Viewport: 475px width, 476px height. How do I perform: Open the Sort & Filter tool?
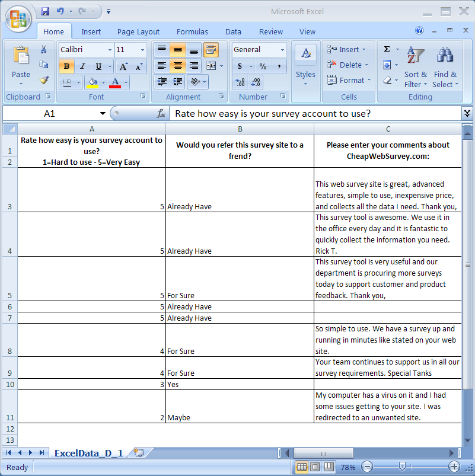(x=415, y=65)
